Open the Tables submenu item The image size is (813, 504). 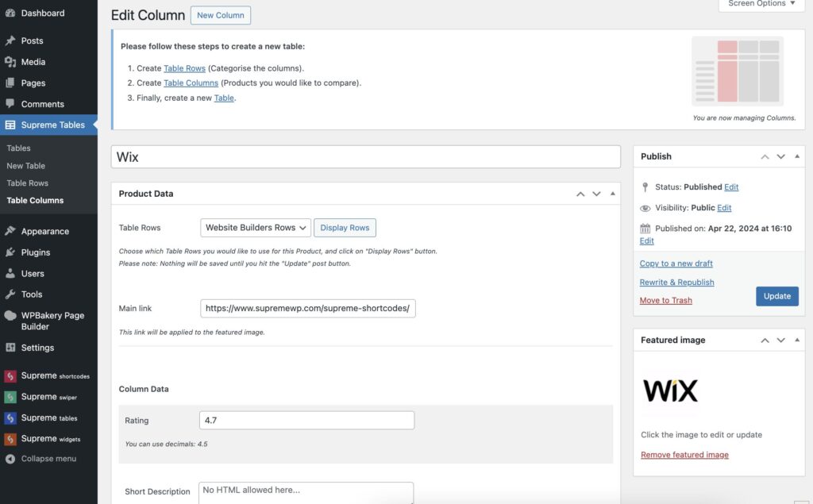19,148
